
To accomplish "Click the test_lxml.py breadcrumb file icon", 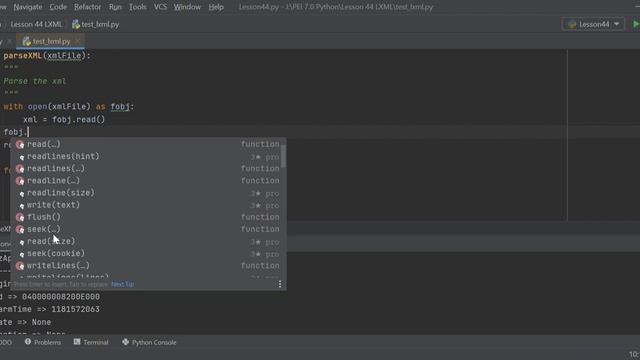I will click(x=76, y=24).
